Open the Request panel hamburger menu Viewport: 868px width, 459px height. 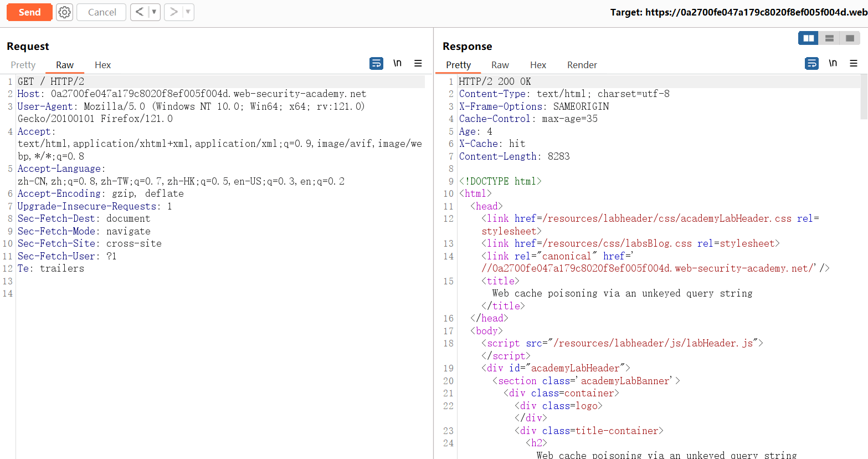[418, 63]
